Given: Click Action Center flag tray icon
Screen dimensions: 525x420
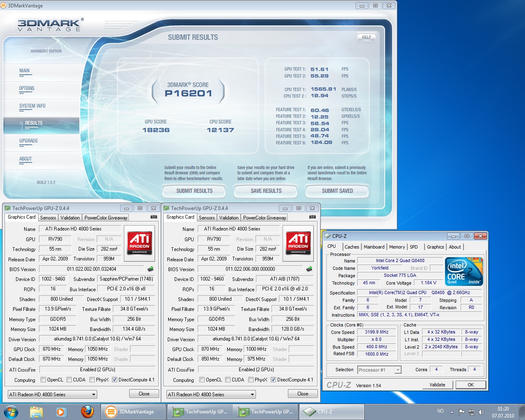Looking at the screenshot, I should (x=462, y=412).
